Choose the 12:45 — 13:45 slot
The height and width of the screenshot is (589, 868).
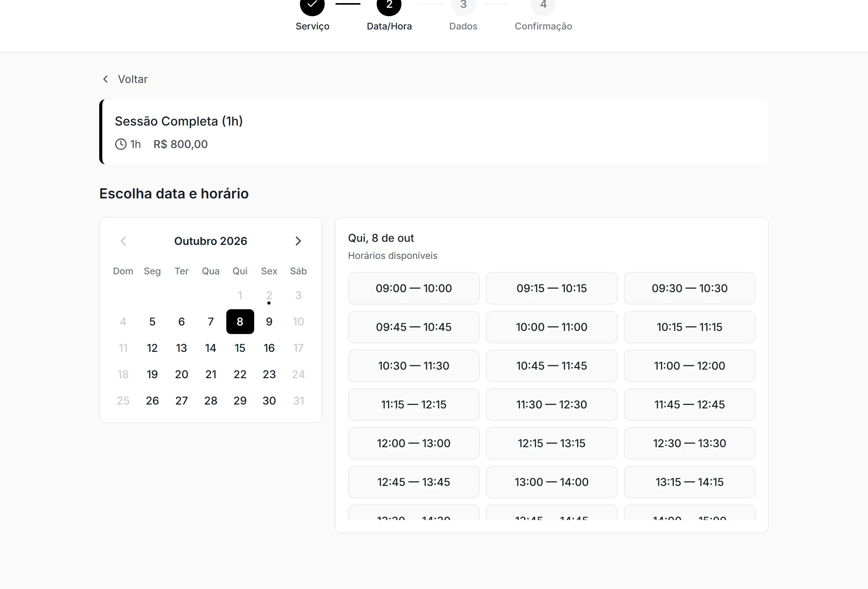(x=414, y=482)
